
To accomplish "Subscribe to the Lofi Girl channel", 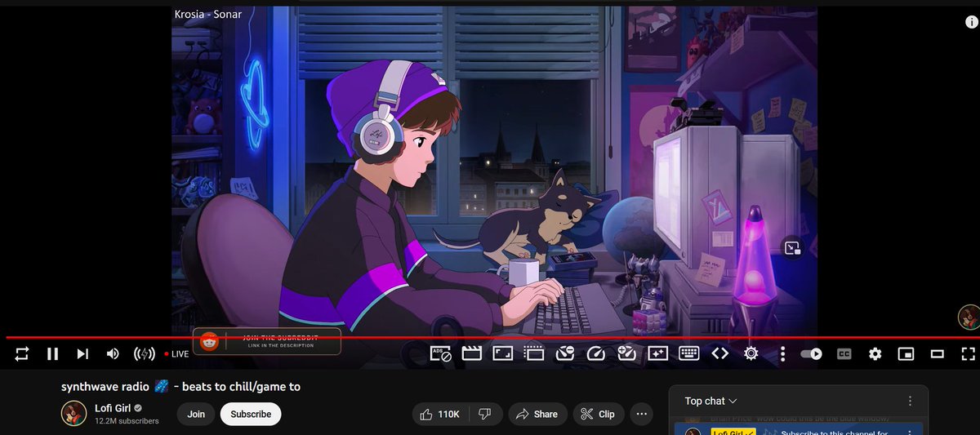I will [x=251, y=414].
